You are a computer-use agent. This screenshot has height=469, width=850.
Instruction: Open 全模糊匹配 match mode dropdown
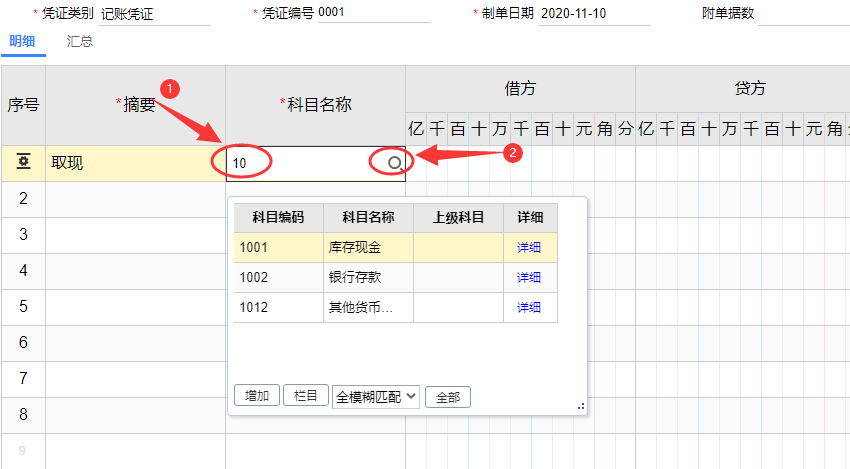[376, 397]
